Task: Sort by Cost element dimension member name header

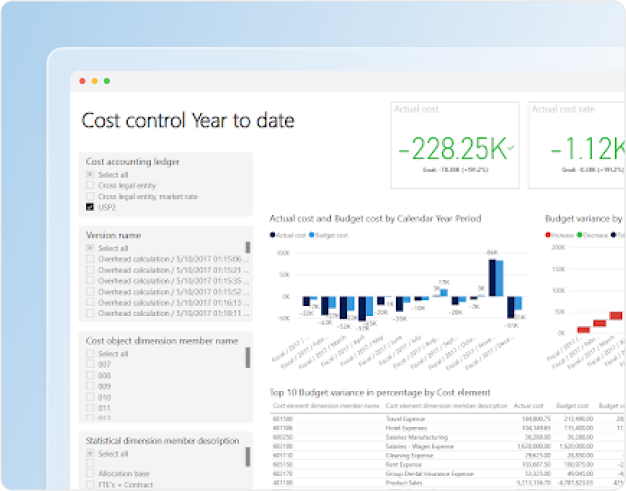Action: [x=326, y=406]
